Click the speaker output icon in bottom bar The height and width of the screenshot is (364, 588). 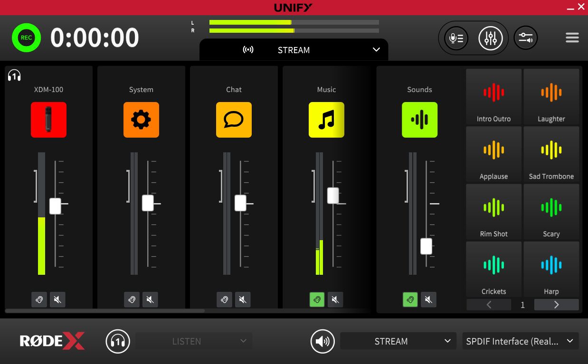point(322,341)
